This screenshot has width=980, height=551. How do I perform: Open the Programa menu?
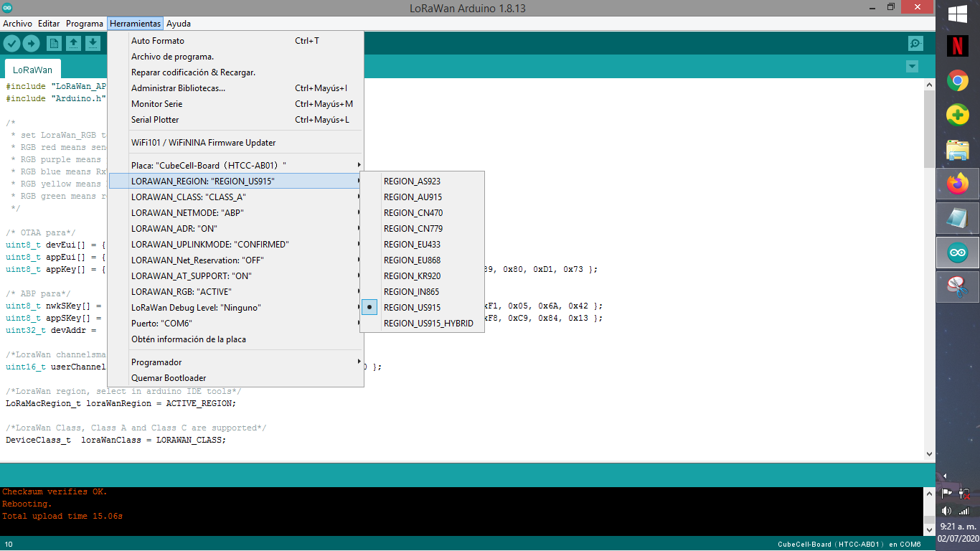(85, 24)
